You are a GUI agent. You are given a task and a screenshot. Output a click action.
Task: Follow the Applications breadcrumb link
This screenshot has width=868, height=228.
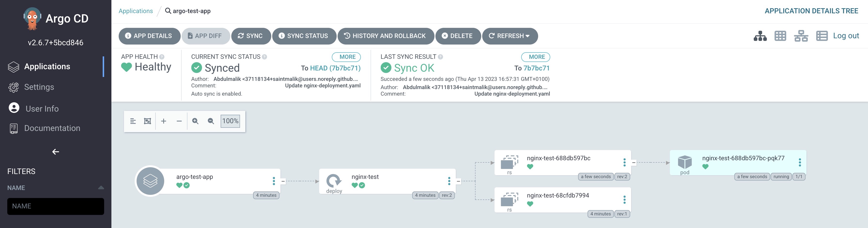pyautogui.click(x=136, y=11)
